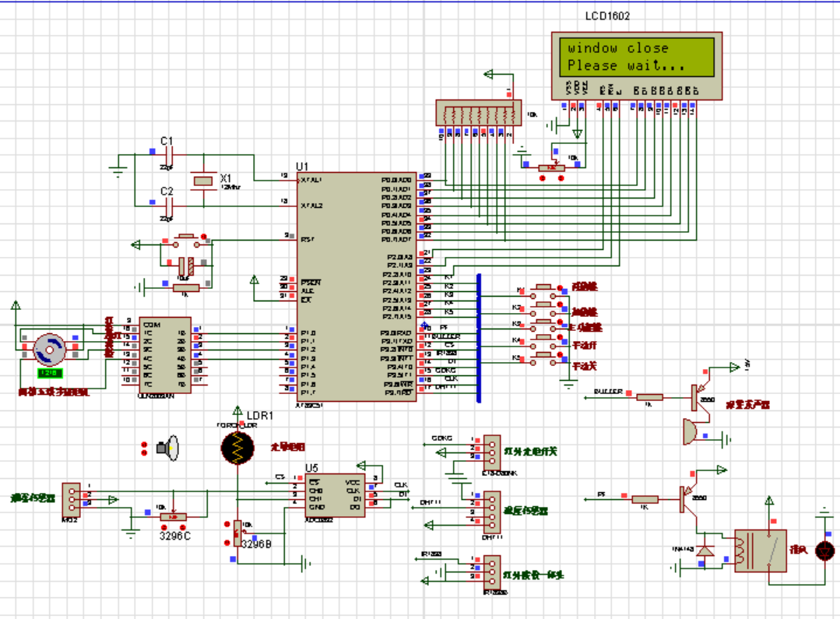Select the 10k resistor pack near LCD
The height and width of the screenshot is (619, 840).
tap(479, 113)
